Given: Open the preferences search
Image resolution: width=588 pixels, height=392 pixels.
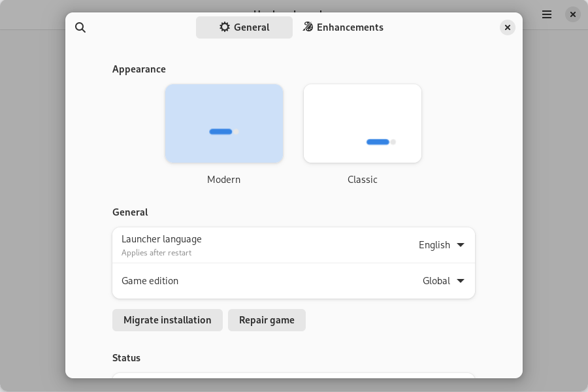Looking at the screenshot, I should tap(80, 27).
